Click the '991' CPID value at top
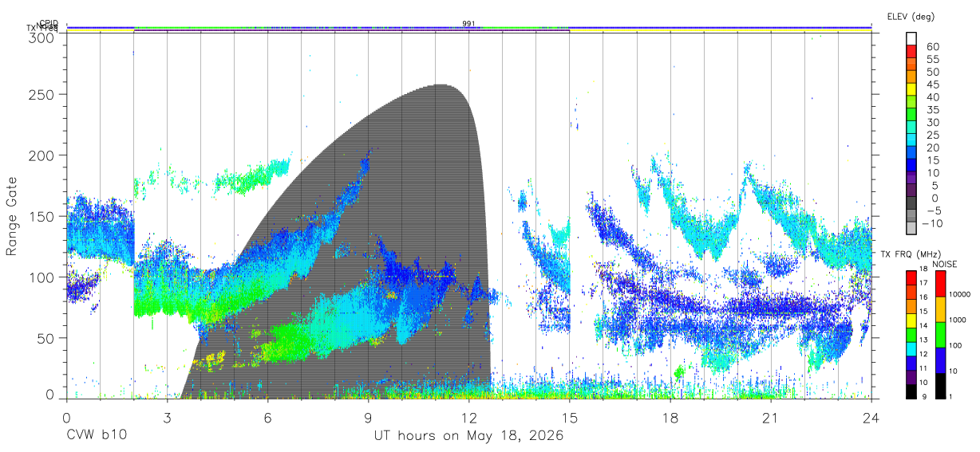 tap(469, 24)
